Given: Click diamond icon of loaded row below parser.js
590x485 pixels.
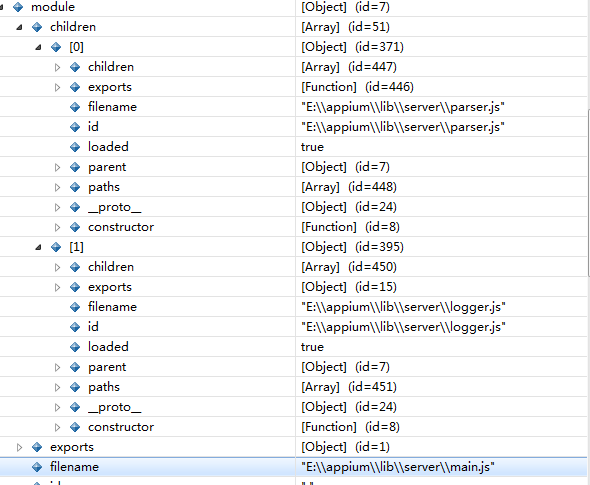Looking at the screenshot, I should coord(75,147).
